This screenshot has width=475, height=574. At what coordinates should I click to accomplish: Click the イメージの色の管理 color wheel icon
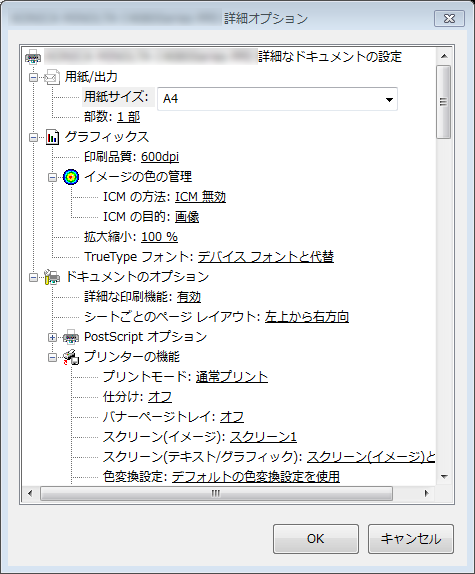(71, 177)
